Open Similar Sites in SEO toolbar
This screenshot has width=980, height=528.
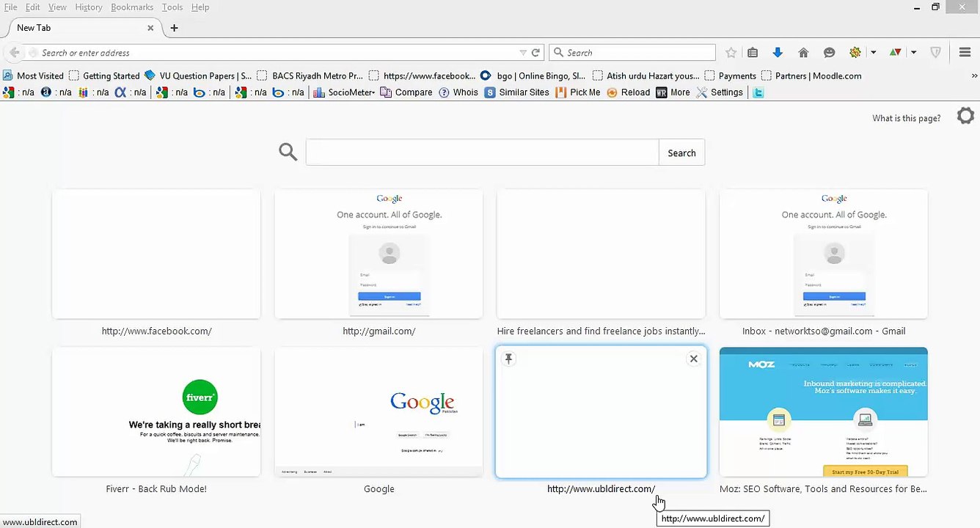pyautogui.click(x=516, y=92)
